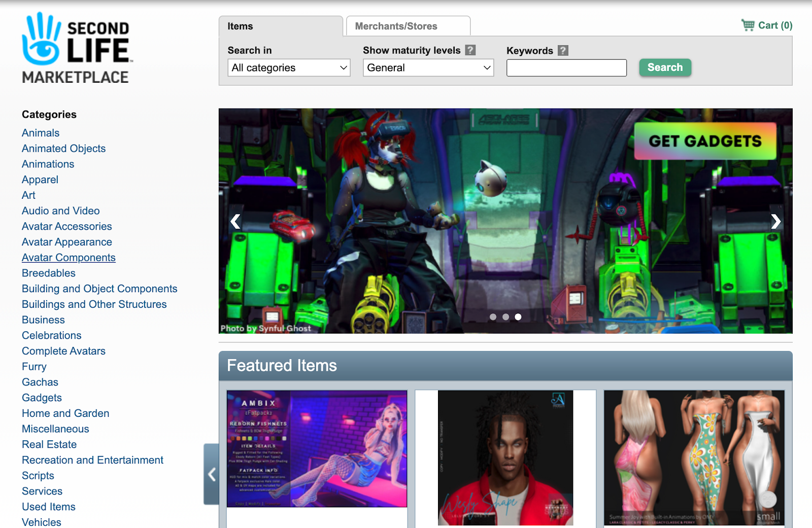Browse the Gachas category
The height and width of the screenshot is (528, 812).
40,382
